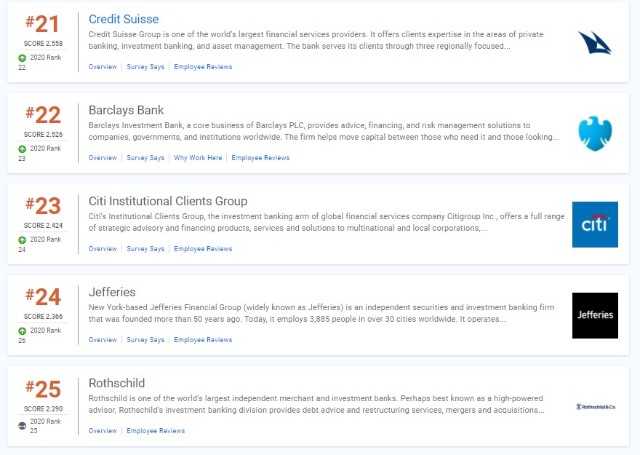Screen dimensions: 640x455
Task: Select Why Work Here for Barclays
Action: (x=197, y=158)
